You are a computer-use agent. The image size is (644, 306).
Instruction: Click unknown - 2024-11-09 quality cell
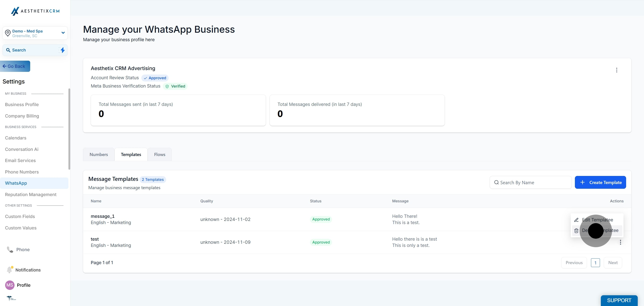(x=225, y=242)
